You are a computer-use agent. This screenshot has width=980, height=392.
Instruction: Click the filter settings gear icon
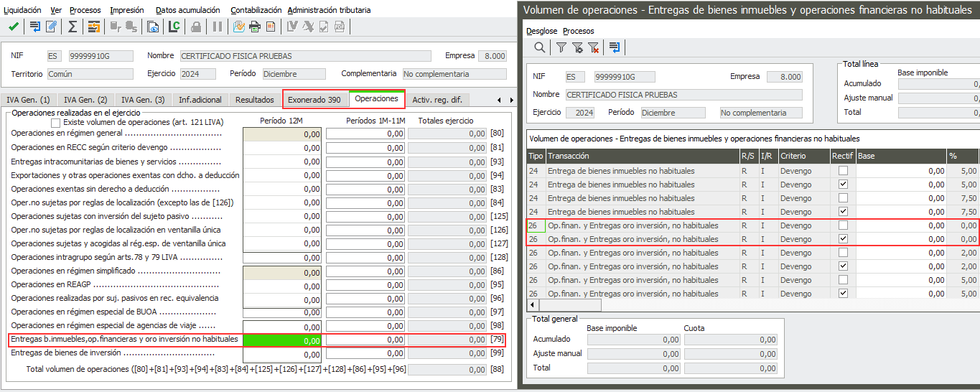tap(577, 47)
